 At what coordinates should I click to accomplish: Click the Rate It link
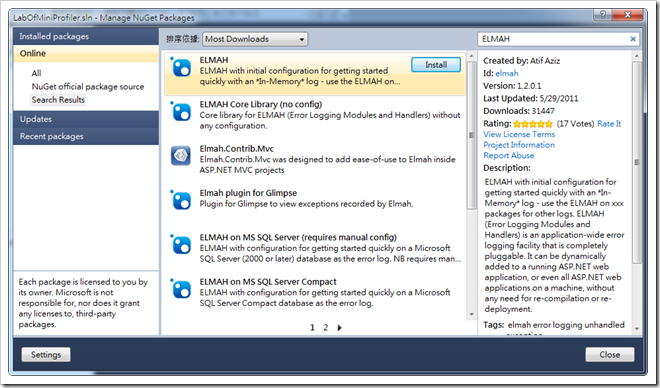pyautogui.click(x=609, y=124)
